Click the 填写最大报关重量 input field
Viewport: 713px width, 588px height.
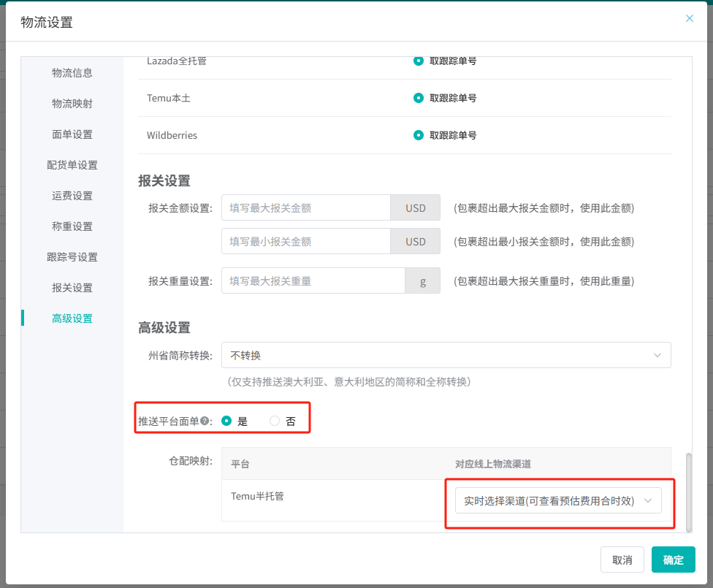tap(313, 281)
